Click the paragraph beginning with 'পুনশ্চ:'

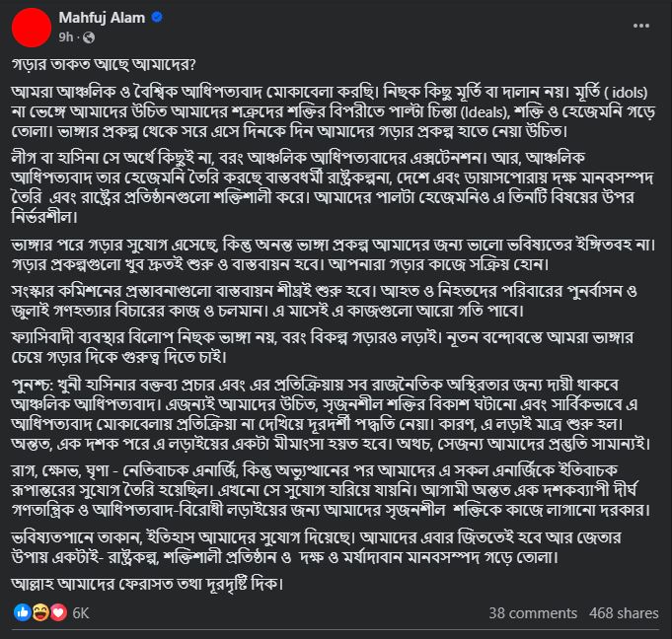[332, 414]
